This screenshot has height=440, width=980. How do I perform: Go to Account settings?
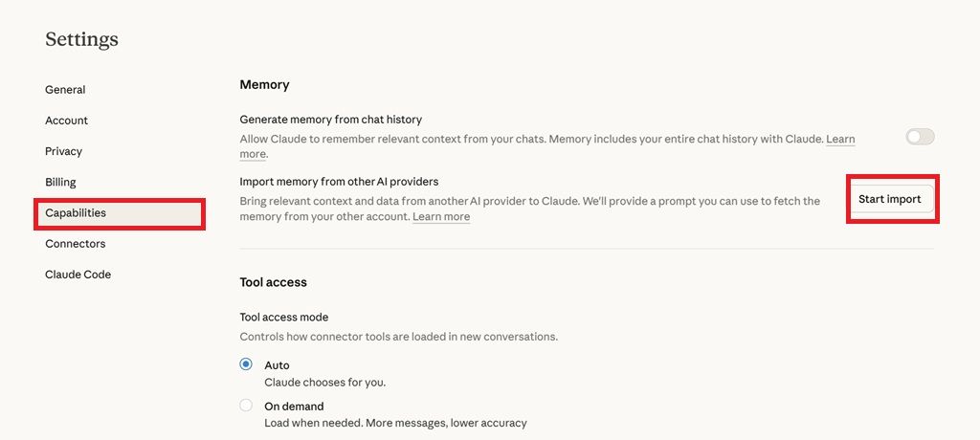tap(66, 121)
